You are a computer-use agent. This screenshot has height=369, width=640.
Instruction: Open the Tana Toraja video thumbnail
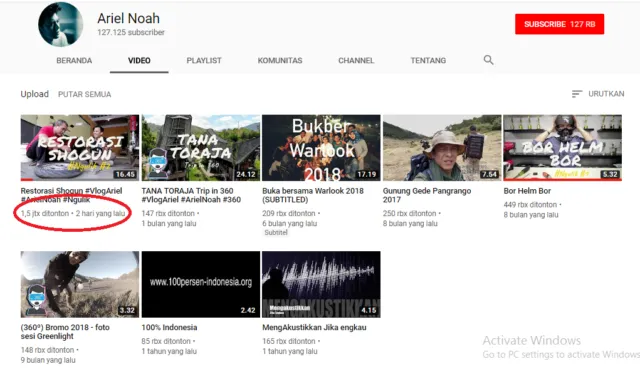pyautogui.click(x=201, y=148)
